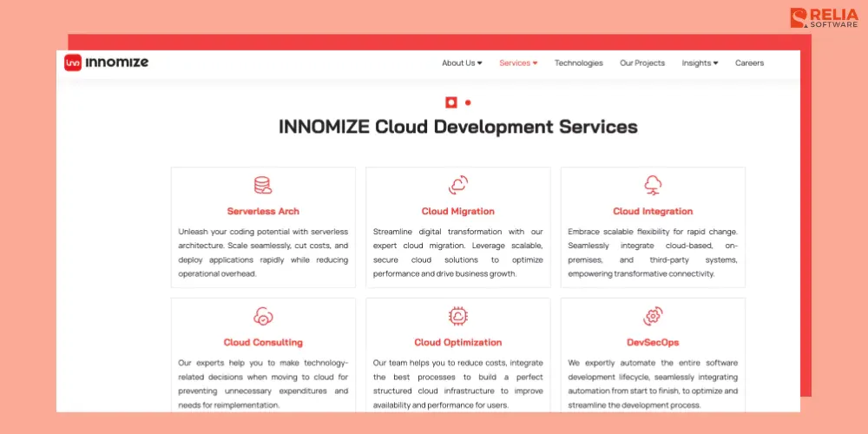Click the Serverless Arch database icon

(263, 185)
